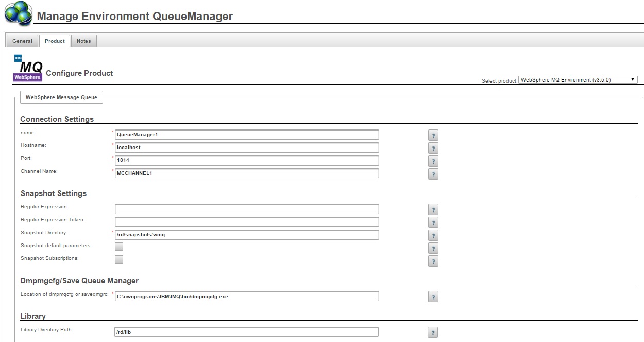Viewport: 644px width, 342px height.
Task: Click the "Location of dmpmqcfg or saveqmgrc:" label
Action: (x=64, y=294)
